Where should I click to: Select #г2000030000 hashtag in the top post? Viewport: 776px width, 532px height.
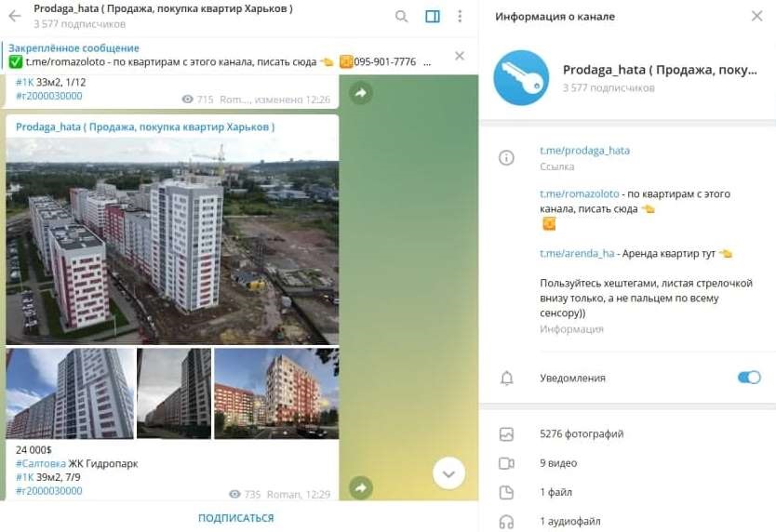click(49, 96)
